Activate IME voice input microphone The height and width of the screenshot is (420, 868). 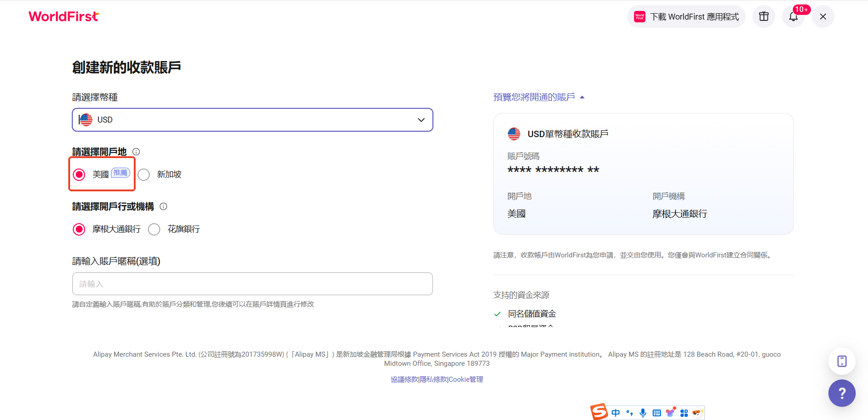tap(643, 413)
